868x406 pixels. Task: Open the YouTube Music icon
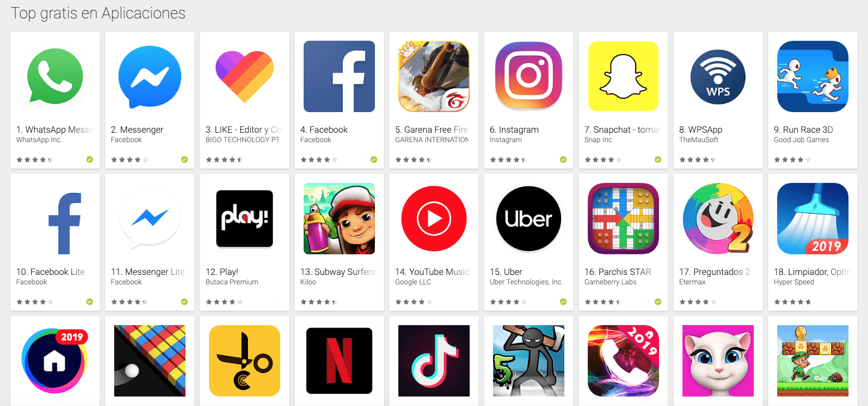click(x=434, y=219)
